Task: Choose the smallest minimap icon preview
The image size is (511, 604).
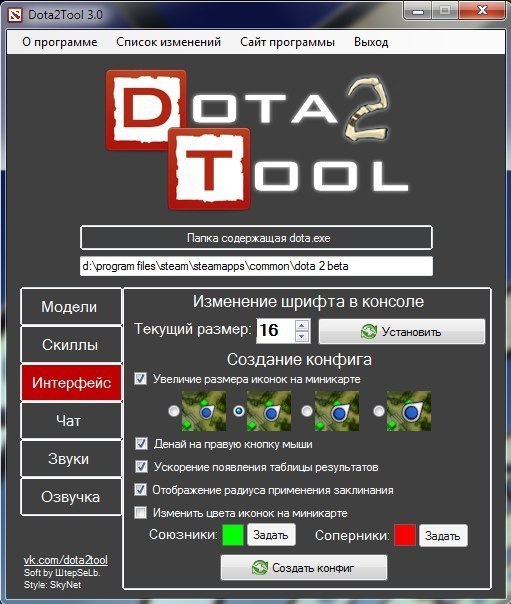Action: tap(204, 411)
